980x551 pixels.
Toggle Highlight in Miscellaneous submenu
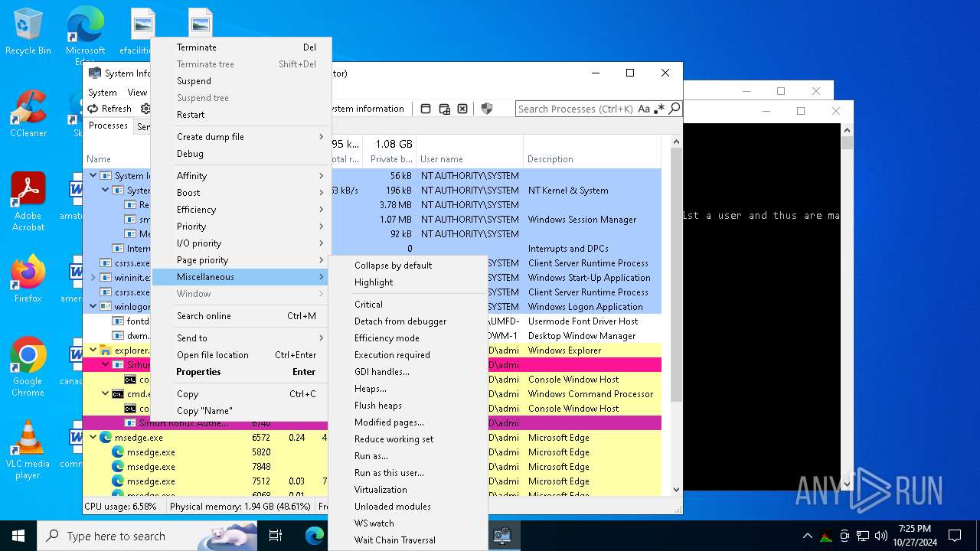(408, 282)
